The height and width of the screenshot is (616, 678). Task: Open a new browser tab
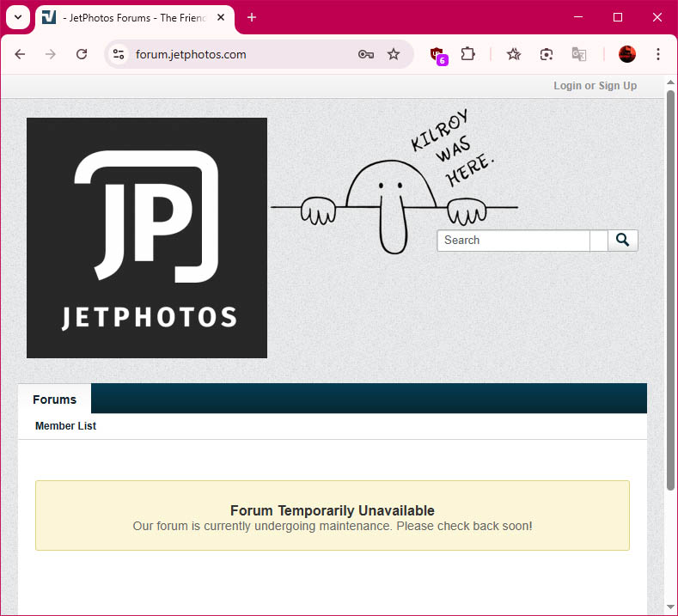(252, 17)
